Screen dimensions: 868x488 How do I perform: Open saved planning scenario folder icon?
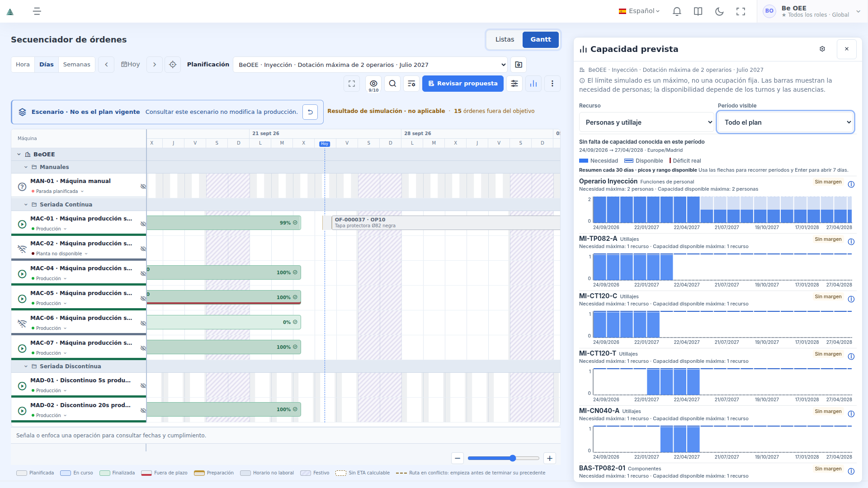519,65
